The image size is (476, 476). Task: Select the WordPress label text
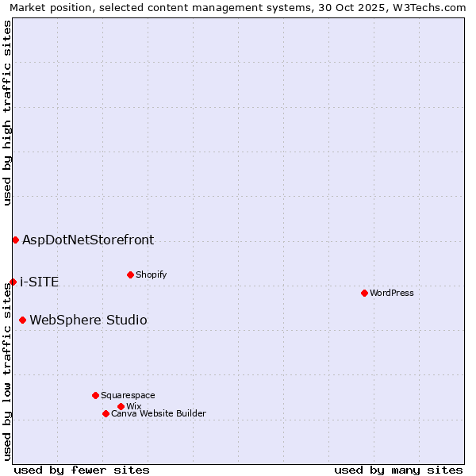coord(392,293)
